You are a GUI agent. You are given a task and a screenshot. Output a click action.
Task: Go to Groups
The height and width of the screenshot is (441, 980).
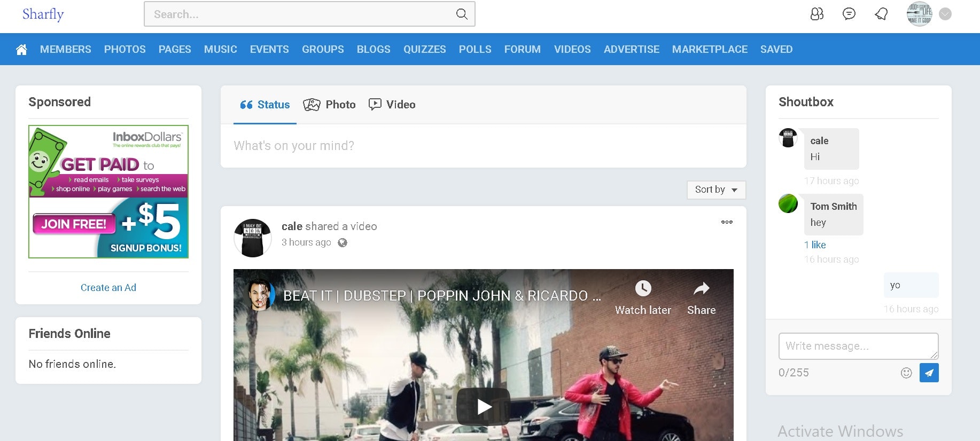(323, 49)
